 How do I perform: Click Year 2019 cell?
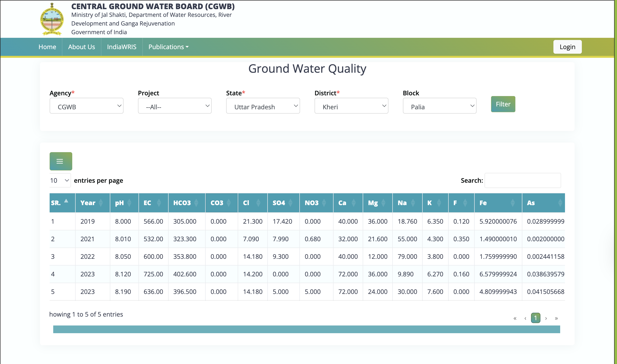(x=88, y=221)
